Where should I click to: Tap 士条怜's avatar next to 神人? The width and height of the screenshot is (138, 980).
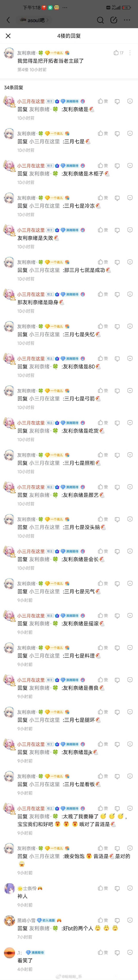click(x=9, y=889)
